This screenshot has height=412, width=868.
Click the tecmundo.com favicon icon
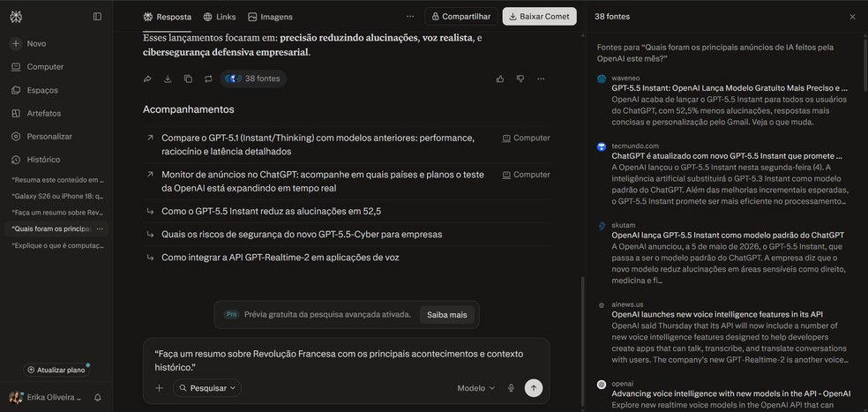tap(602, 146)
